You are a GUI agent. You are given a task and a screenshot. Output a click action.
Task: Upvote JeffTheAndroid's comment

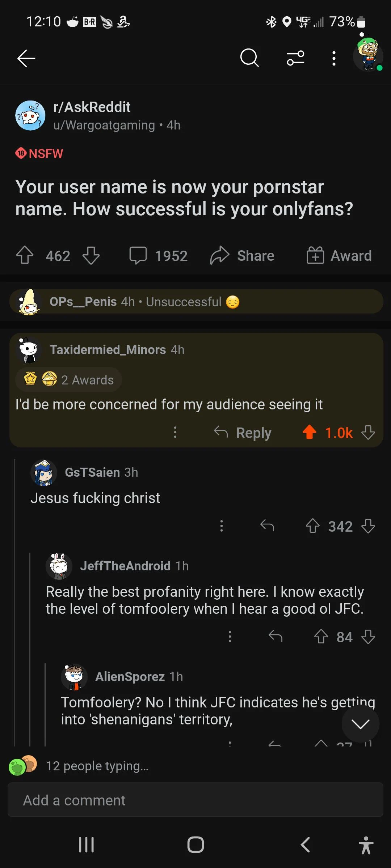[x=321, y=637]
